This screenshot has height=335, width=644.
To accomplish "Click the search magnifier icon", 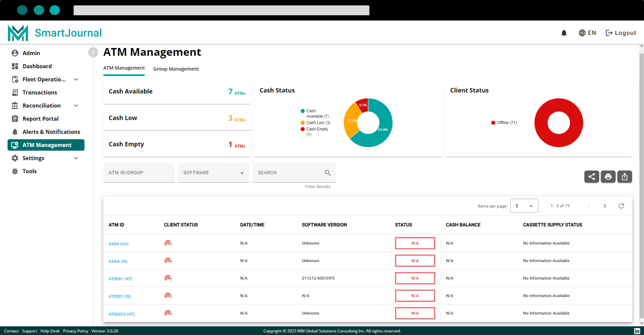I will tap(327, 172).
